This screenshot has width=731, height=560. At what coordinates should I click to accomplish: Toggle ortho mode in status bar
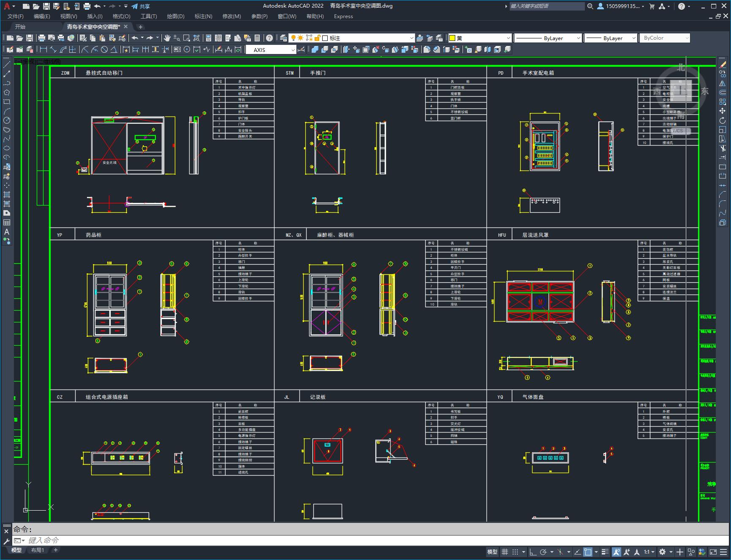pos(533,552)
